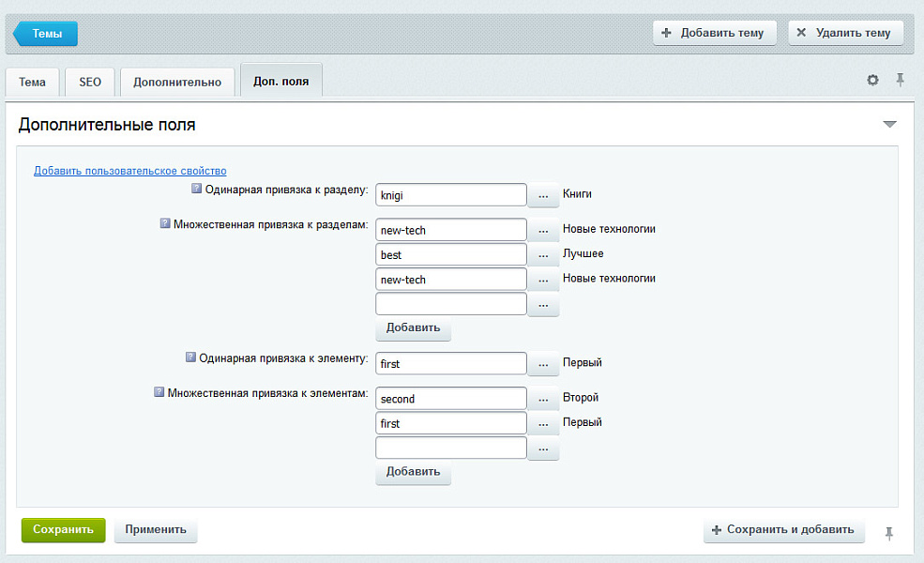The image size is (924, 563).
Task: Click the green Сохранить button
Action: coord(63,530)
